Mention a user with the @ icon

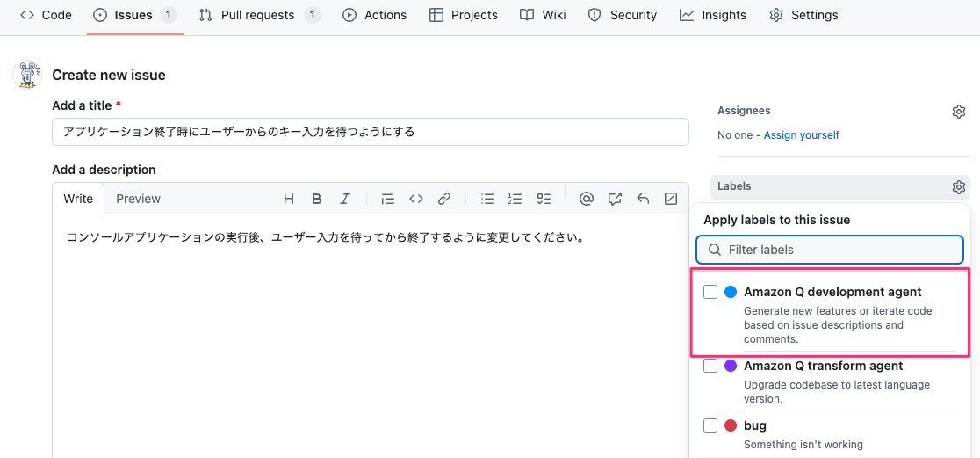tap(587, 199)
